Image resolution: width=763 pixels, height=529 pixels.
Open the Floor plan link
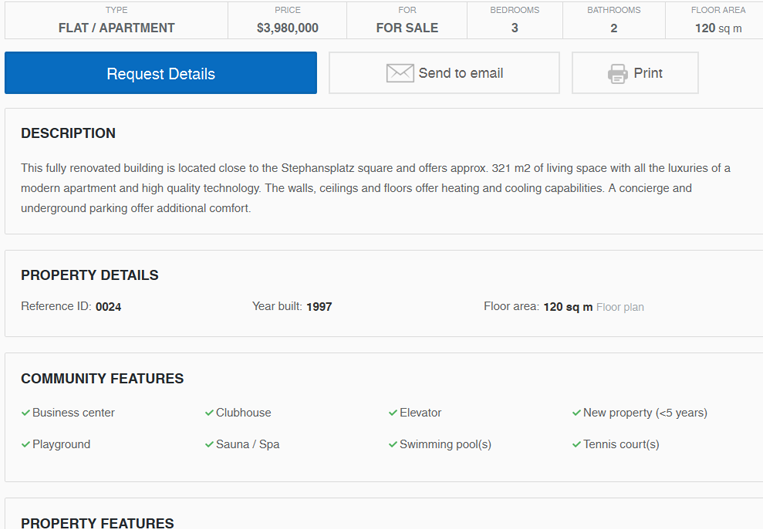(x=620, y=307)
